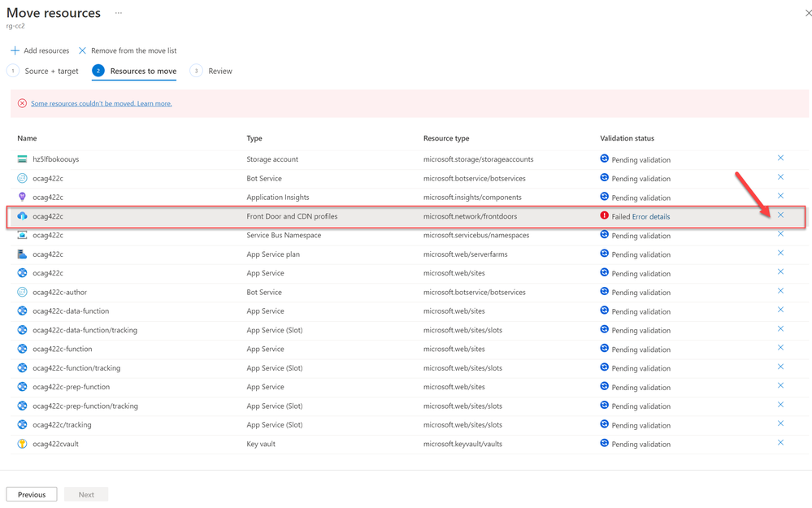Remove the ocag422cvault Key vault row
This screenshot has width=812, height=508.
click(780, 443)
